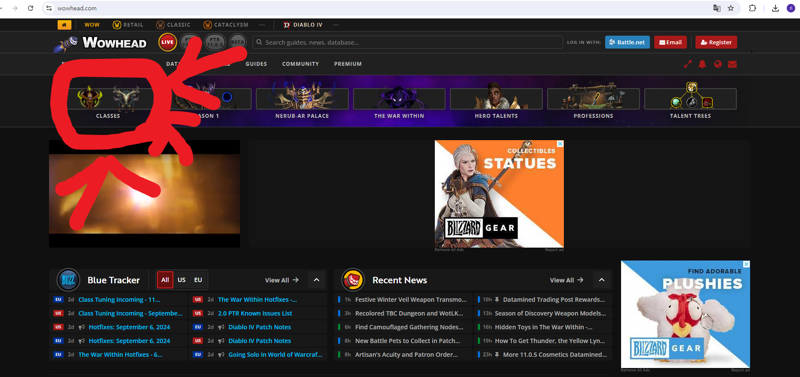
Task: Switch to the Cataclysm tab
Action: tap(226, 24)
